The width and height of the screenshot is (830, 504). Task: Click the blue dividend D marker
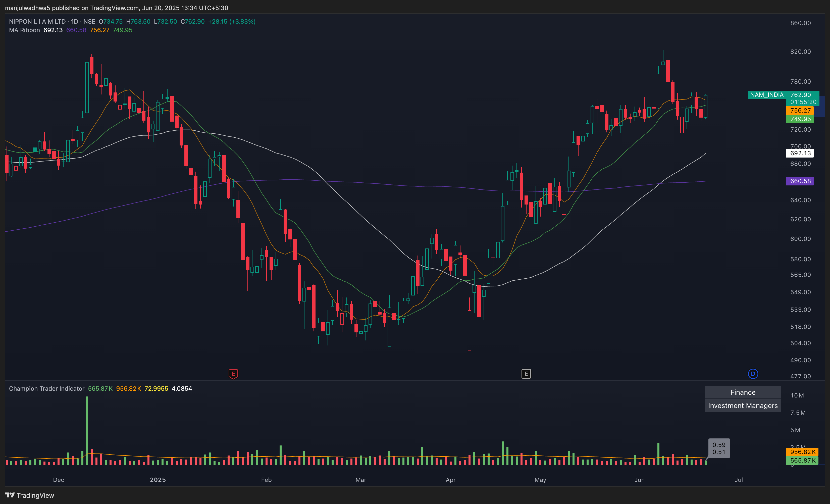click(753, 374)
